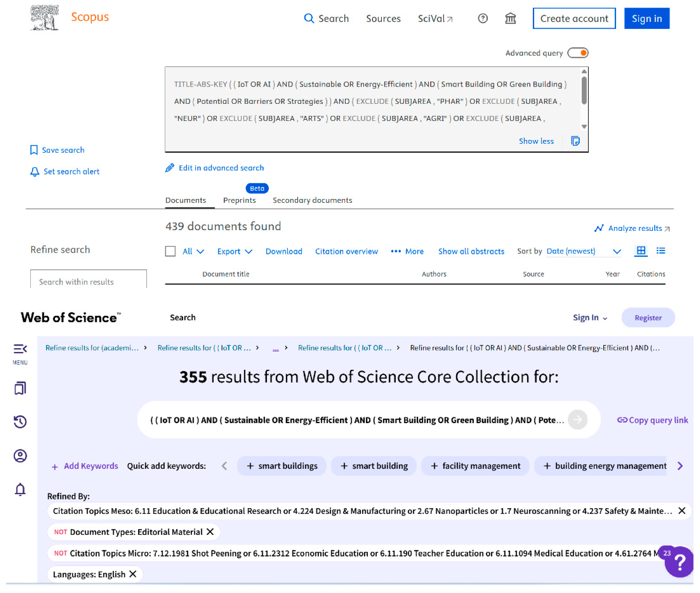Open the Secondary documents tab
700x593 pixels.
tap(312, 200)
